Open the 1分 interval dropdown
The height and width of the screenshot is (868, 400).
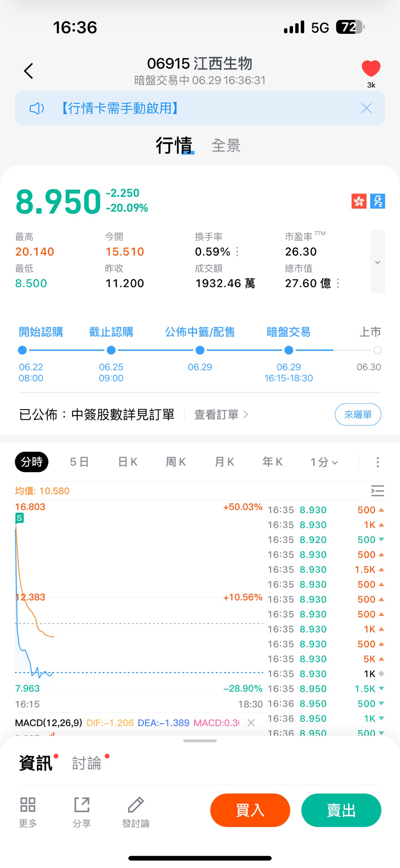point(324,462)
